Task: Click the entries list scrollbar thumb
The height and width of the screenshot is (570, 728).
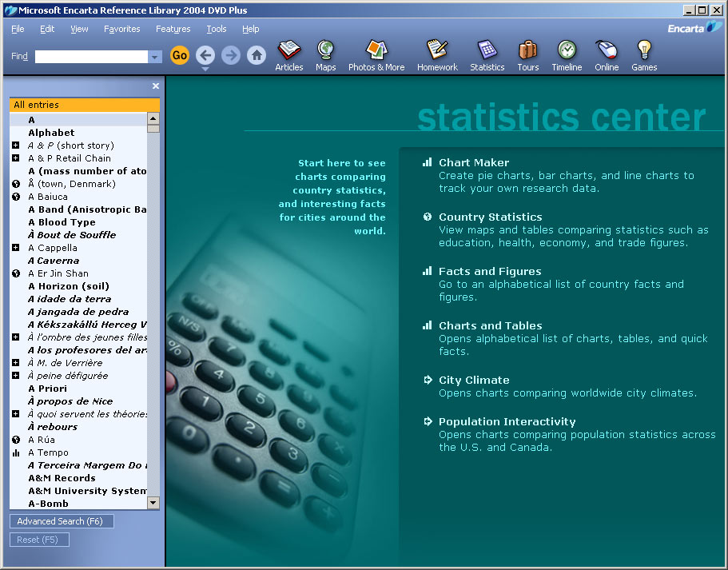Action: click(153, 129)
